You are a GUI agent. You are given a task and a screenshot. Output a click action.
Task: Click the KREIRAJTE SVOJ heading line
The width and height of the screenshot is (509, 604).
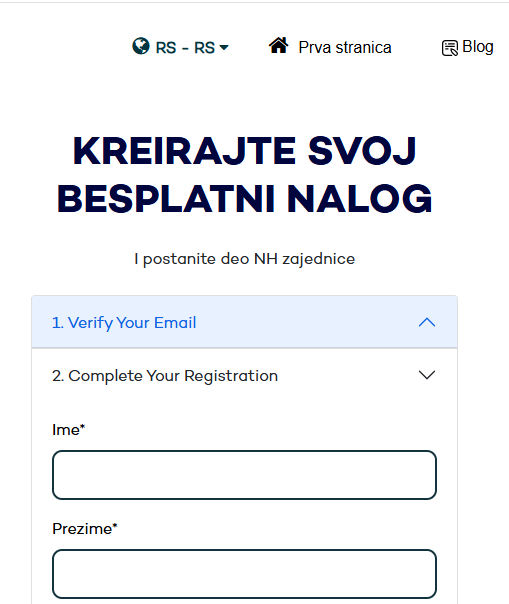pos(245,151)
